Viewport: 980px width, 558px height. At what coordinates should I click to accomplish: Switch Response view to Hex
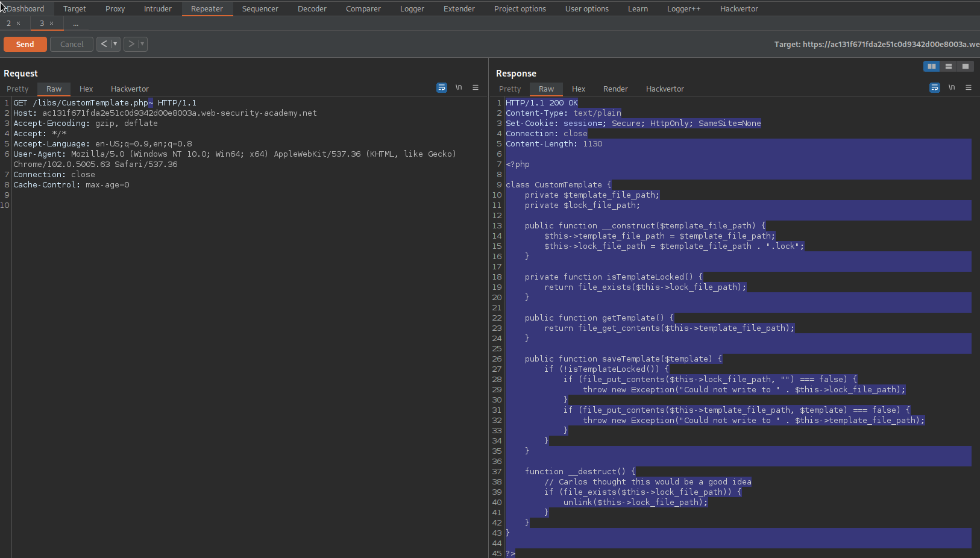[x=579, y=89]
